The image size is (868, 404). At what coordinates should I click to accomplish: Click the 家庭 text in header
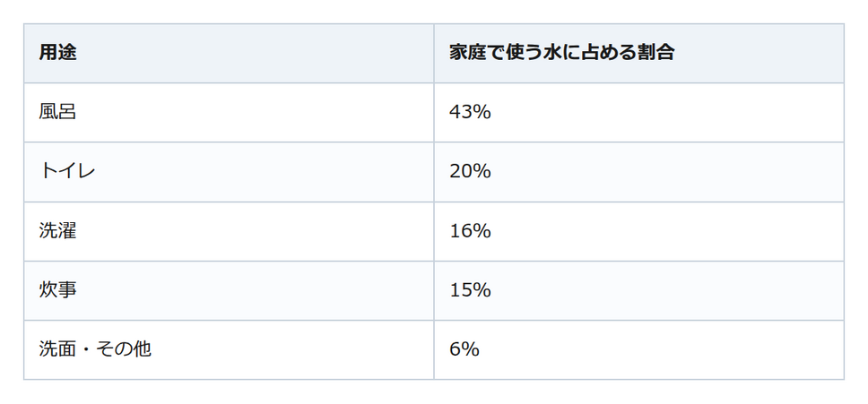pos(468,53)
